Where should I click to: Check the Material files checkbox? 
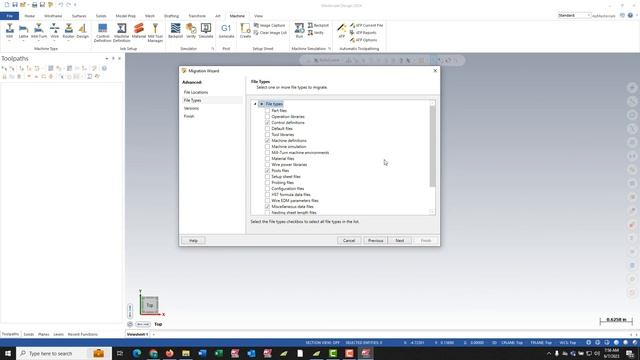[267, 158]
